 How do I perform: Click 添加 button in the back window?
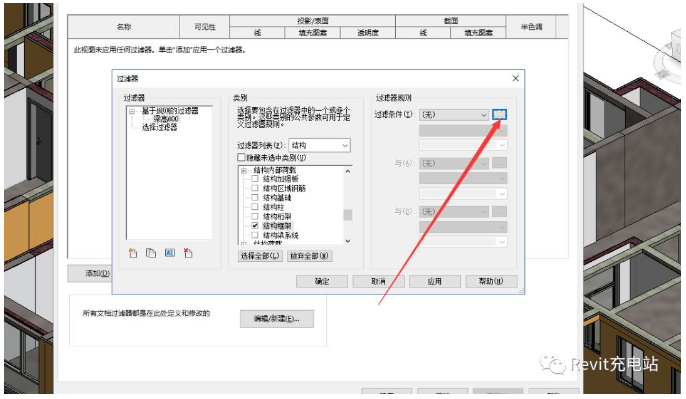[x=90, y=273]
